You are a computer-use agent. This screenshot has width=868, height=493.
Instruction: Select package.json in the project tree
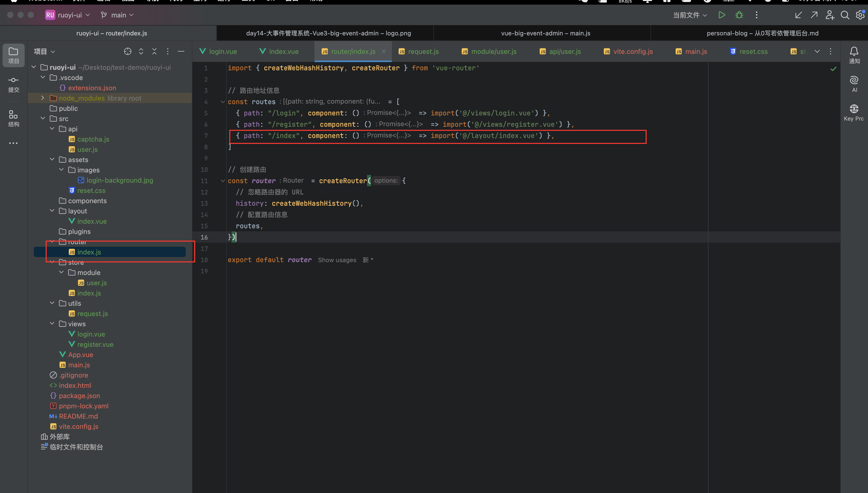click(79, 396)
